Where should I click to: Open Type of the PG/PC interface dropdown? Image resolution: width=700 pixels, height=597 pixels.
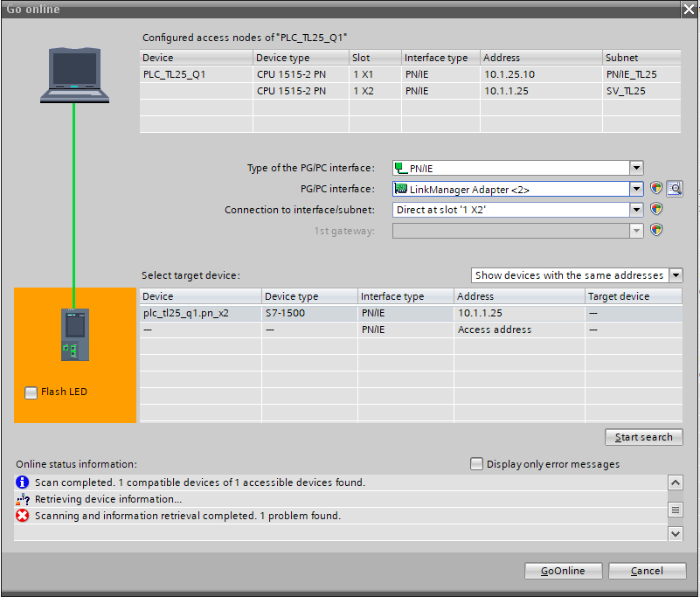point(636,169)
